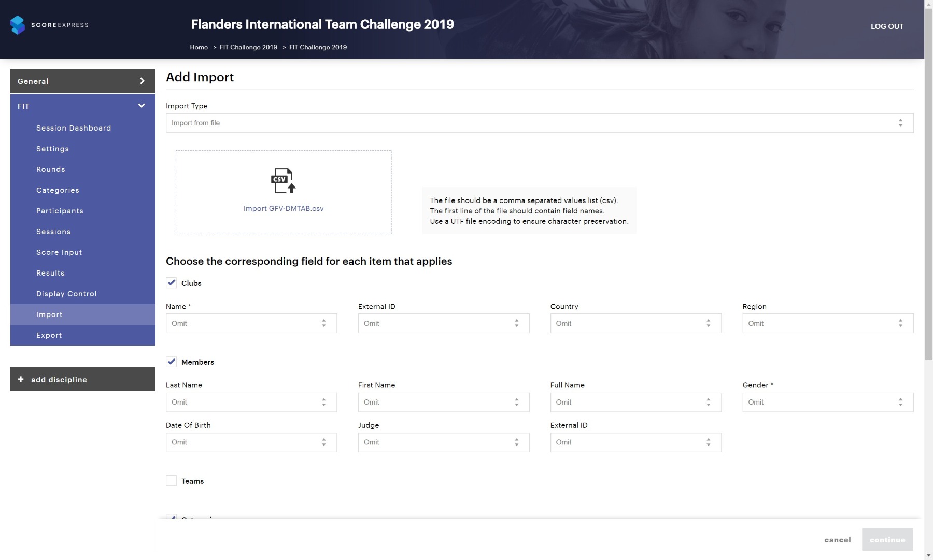Enable the Teams checkbox
This screenshot has width=933, height=560.
click(171, 481)
